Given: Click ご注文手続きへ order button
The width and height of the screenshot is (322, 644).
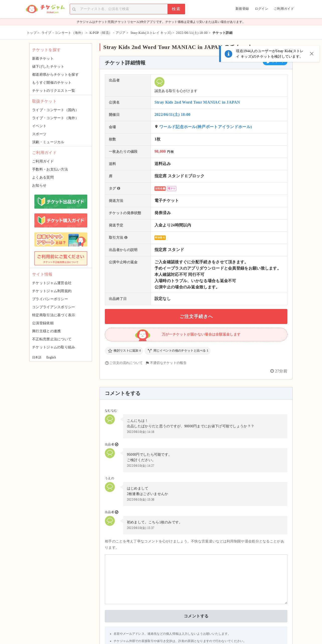Looking at the screenshot, I should [x=196, y=316].
